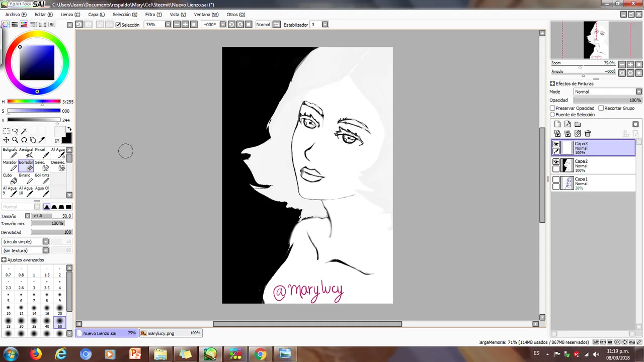The height and width of the screenshot is (362, 644).
Task: Create a new linework layer
Action: click(568, 124)
